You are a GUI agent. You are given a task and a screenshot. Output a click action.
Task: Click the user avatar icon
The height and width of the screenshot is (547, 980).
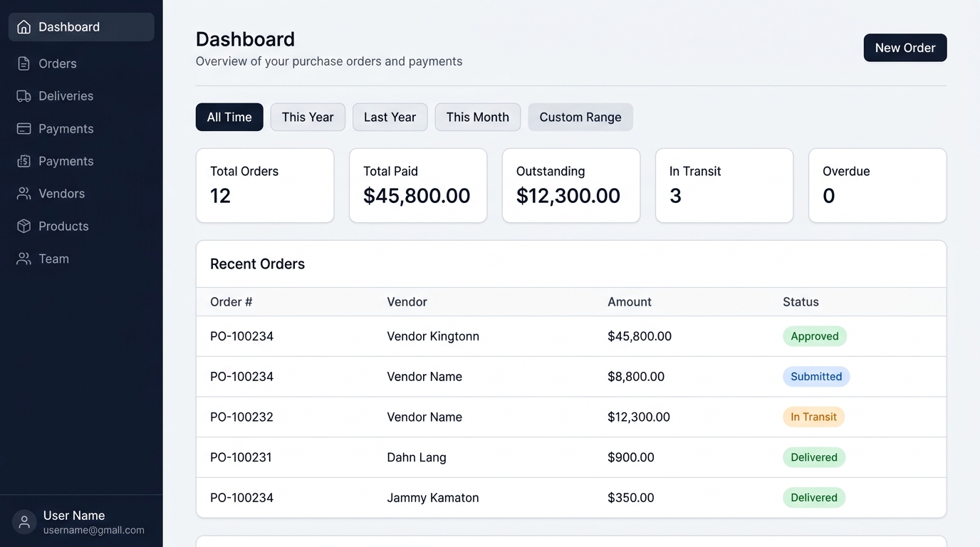(x=24, y=522)
